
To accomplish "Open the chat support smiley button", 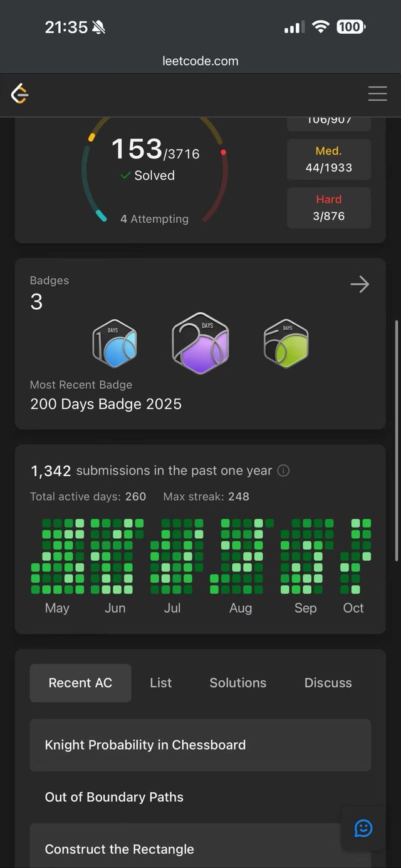I will [363, 828].
